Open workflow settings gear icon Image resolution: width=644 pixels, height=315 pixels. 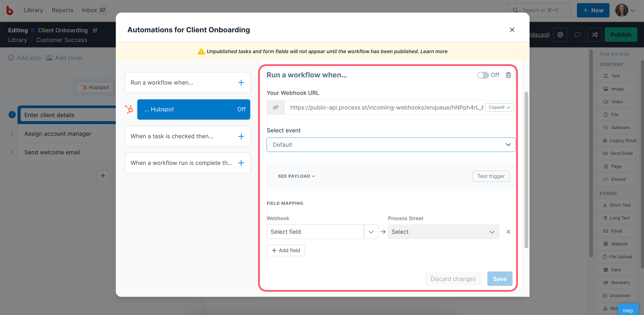(560, 35)
